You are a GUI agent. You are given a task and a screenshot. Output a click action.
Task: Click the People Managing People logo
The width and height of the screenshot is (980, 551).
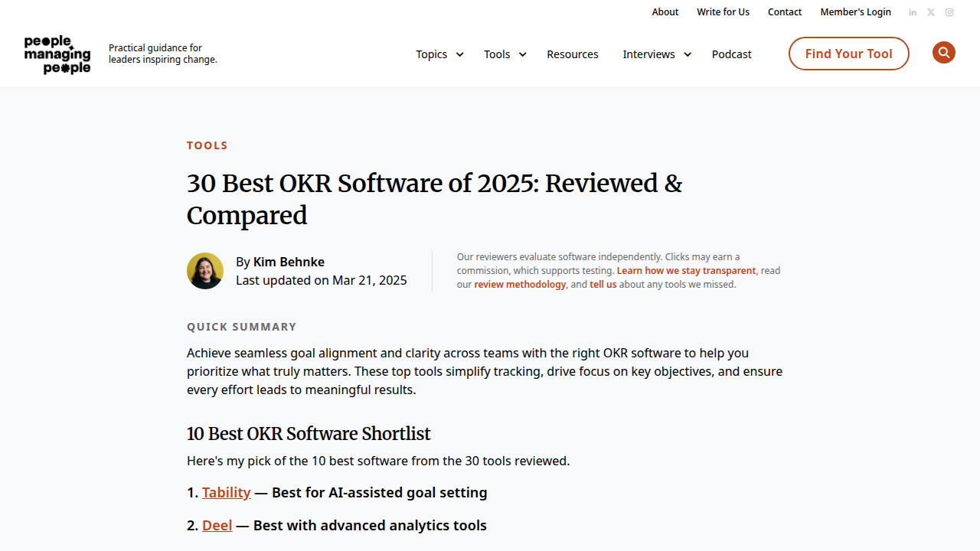(57, 54)
